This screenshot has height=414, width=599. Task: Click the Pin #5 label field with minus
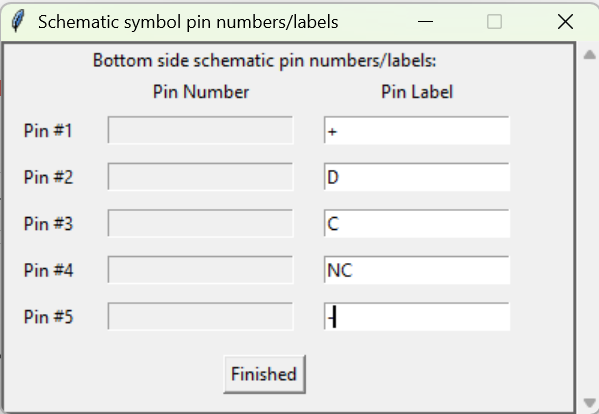pos(417,317)
